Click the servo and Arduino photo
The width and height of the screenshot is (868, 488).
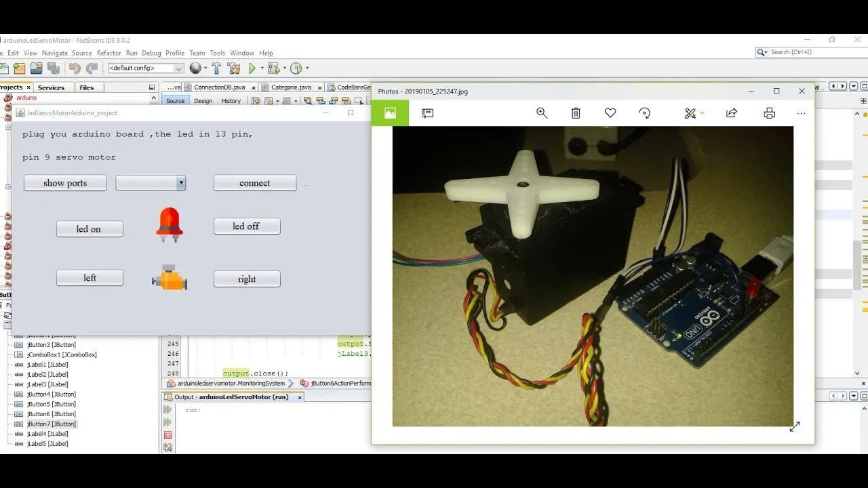(593, 276)
